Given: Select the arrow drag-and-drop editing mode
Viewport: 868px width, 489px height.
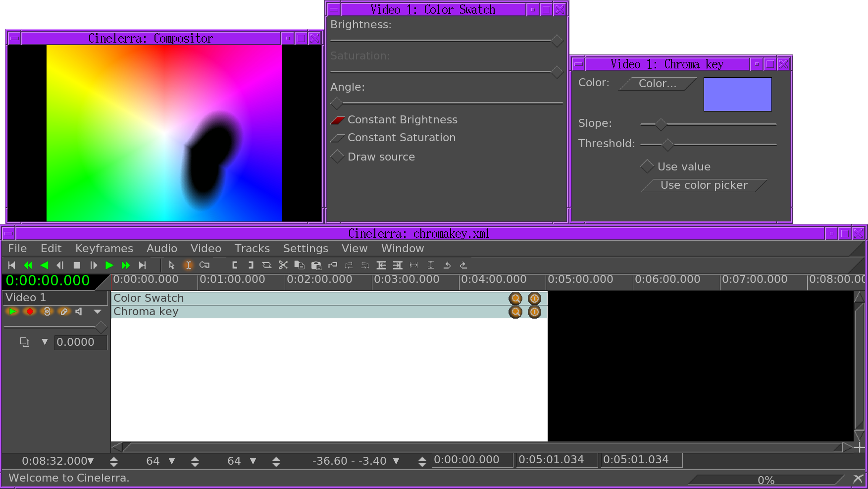Looking at the screenshot, I should [x=172, y=266].
